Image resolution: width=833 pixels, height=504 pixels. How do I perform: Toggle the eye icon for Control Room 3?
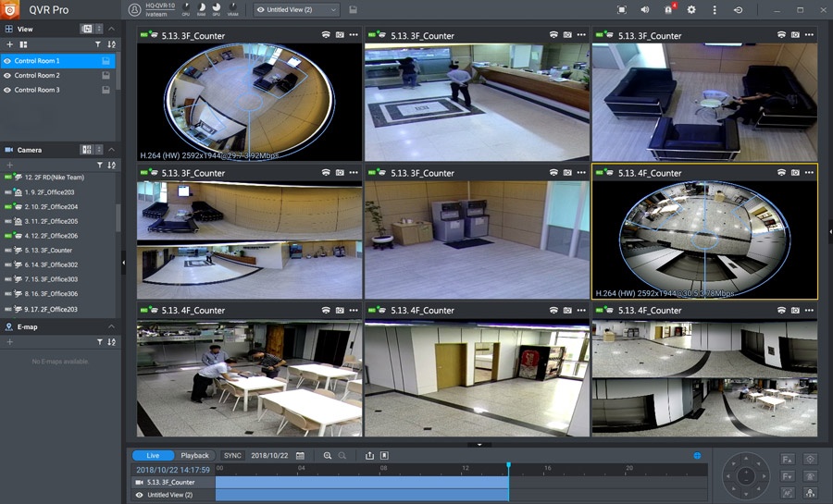7,91
